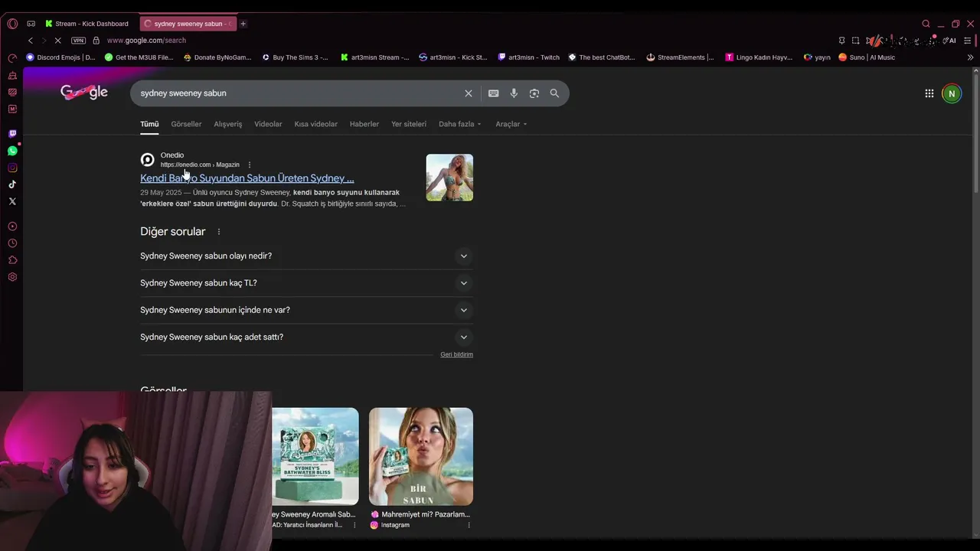
Task: Switch to 'Stream - Kick Dashboard' browser tab
Action: (x=88, y=24)
